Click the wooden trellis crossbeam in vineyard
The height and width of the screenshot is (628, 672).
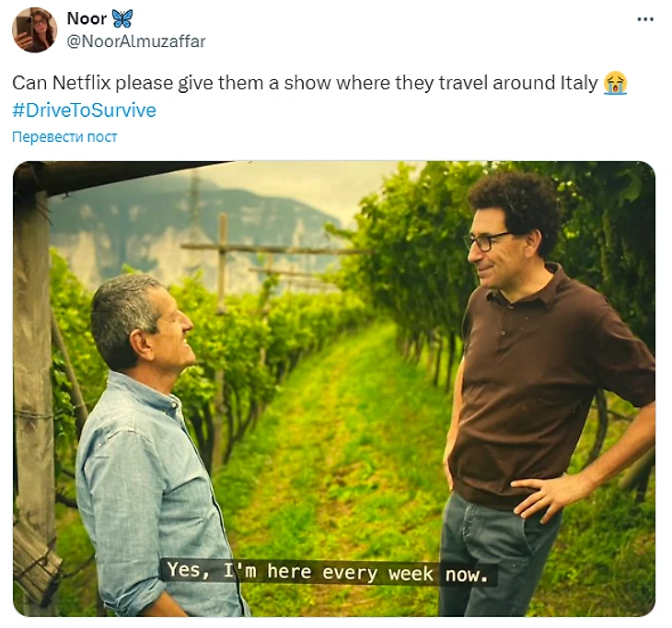pos(274,249)
